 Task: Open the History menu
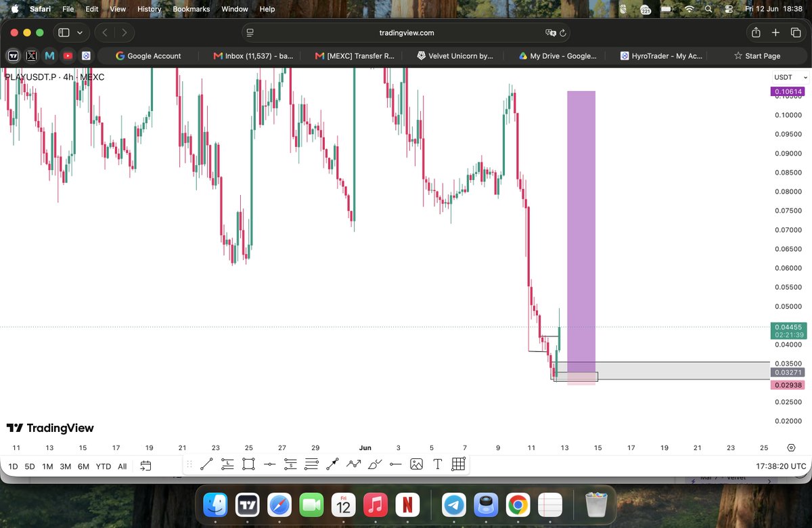(149, 9)
